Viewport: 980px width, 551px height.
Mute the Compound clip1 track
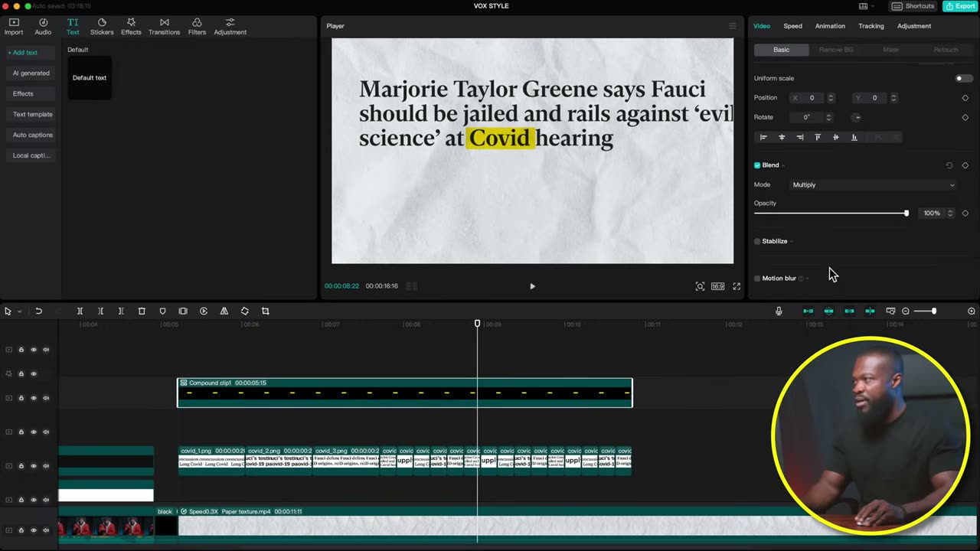46,398
